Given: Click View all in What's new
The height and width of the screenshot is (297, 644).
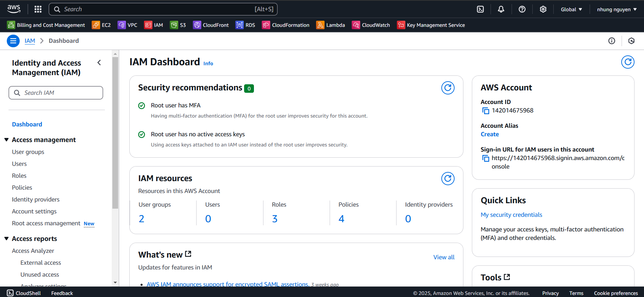Looking at the screenshot, I should (x=444, y=257).
